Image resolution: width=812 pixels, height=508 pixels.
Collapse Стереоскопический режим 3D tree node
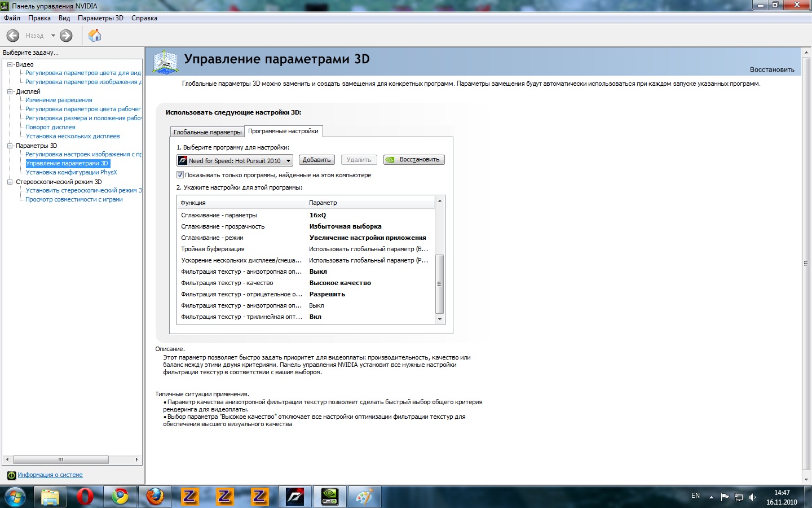(x=10, y=182)
